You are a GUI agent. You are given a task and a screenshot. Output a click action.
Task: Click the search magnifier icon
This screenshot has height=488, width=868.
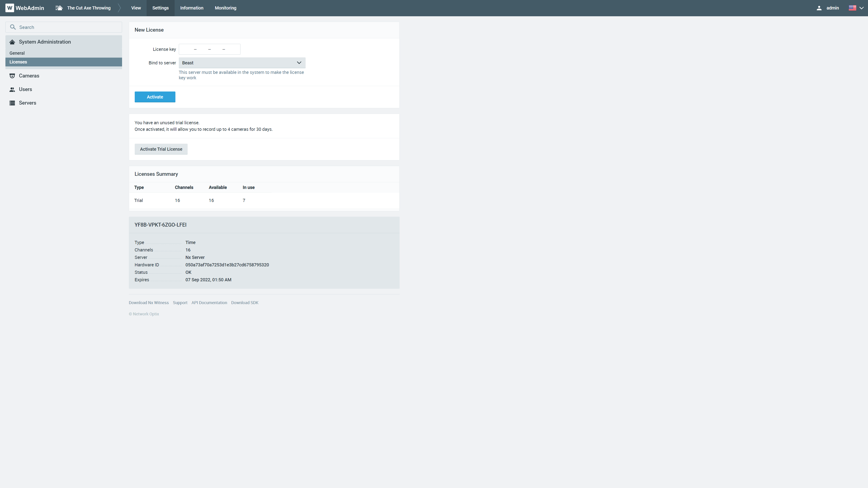coord(13,27)
